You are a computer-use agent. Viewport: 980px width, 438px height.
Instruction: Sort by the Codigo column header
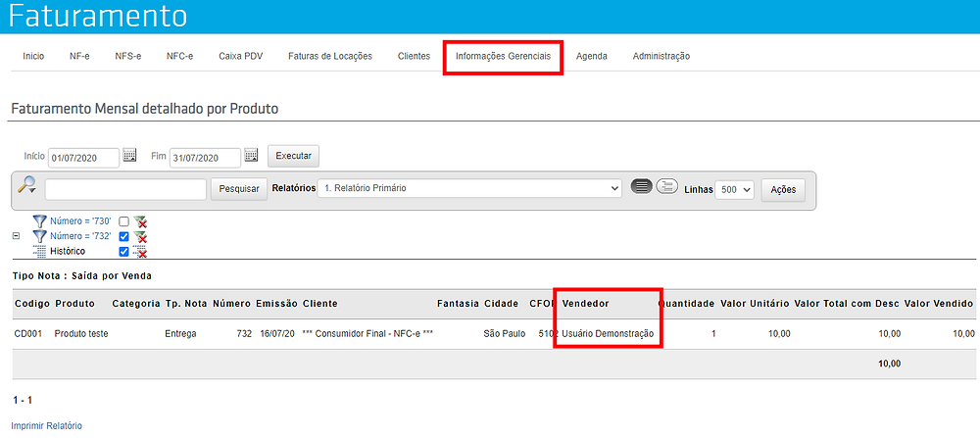pyautogui.click(x=32, y=303)
